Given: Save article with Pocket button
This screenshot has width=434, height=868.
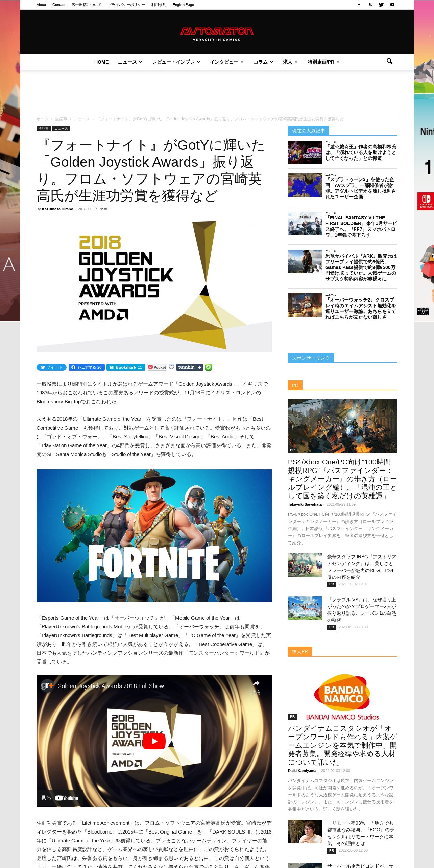Looking at the screenshot, I should tap(157, 367).
